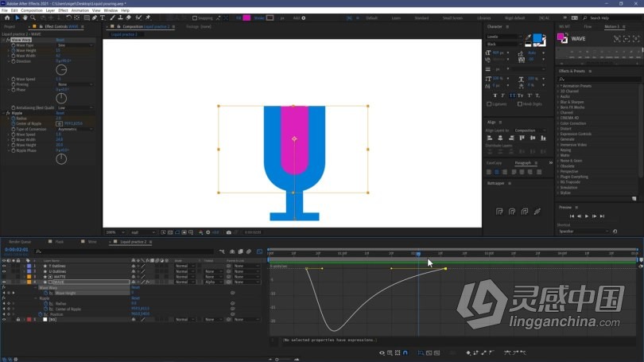Screen dimensions: 644x362
Task: Select the Eraser tool
Action: [129, 18]
